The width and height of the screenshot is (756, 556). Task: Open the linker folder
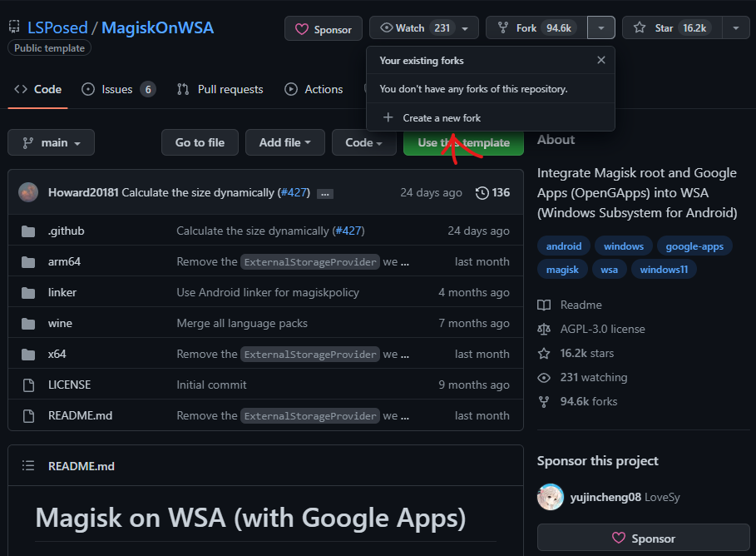(x=62, y=292)
